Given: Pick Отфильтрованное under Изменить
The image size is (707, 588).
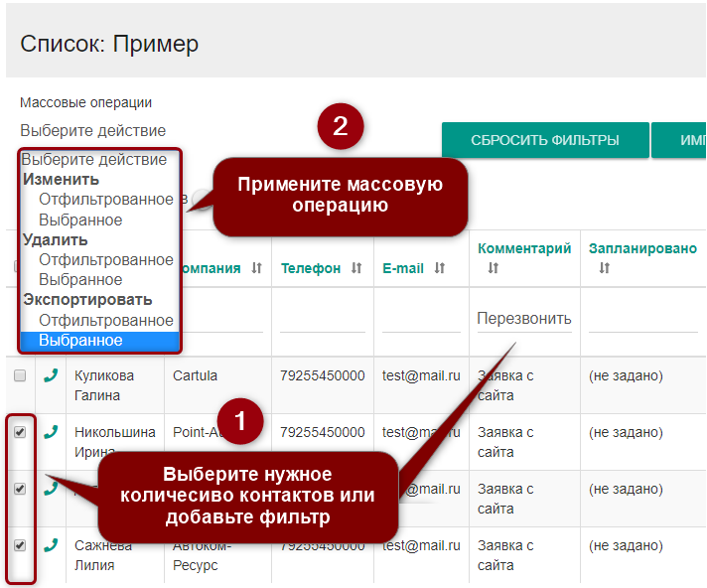Looking at the screenshot, I should pos(105,200).
